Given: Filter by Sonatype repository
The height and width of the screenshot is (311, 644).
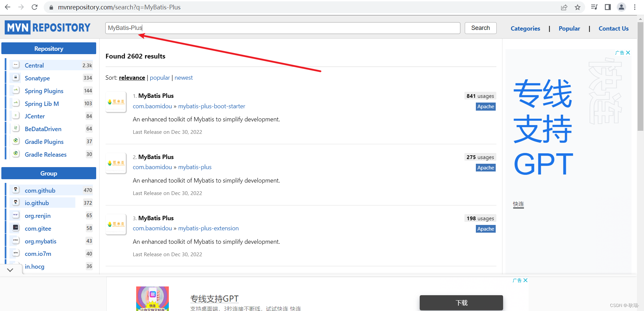Looking at the screenshot, I should click(37, 78).
